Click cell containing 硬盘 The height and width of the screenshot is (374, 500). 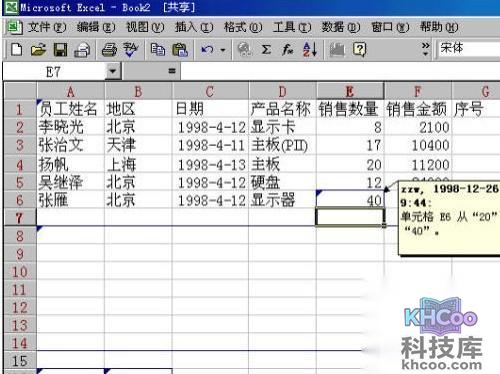pos(282,182)
